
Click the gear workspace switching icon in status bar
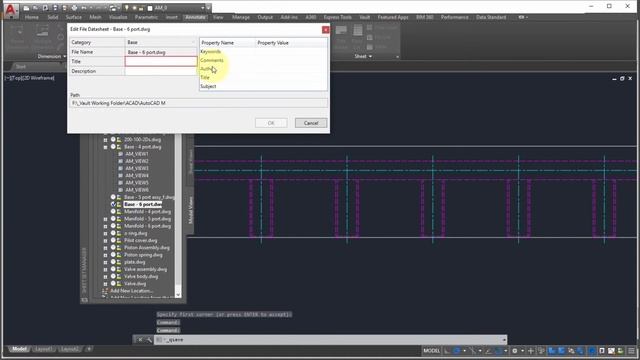[x=515, y=351]
